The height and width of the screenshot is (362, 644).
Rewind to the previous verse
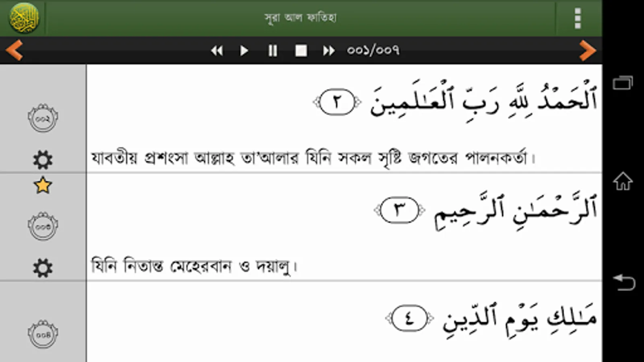[217, 51]
